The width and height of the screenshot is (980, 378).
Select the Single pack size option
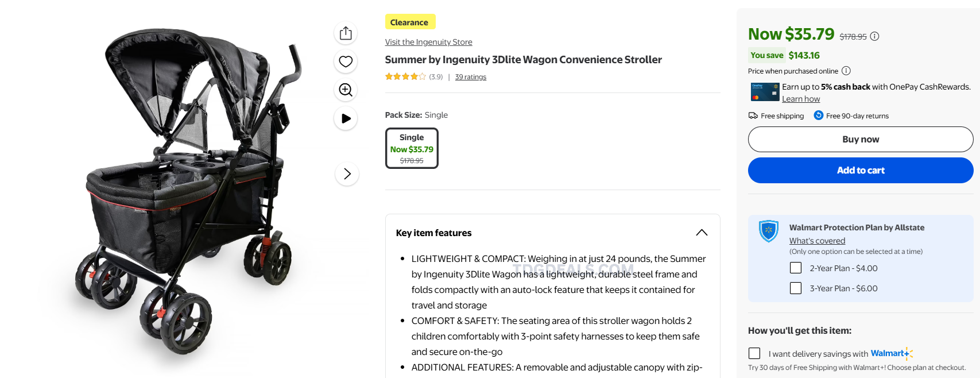tap(412, 148)
